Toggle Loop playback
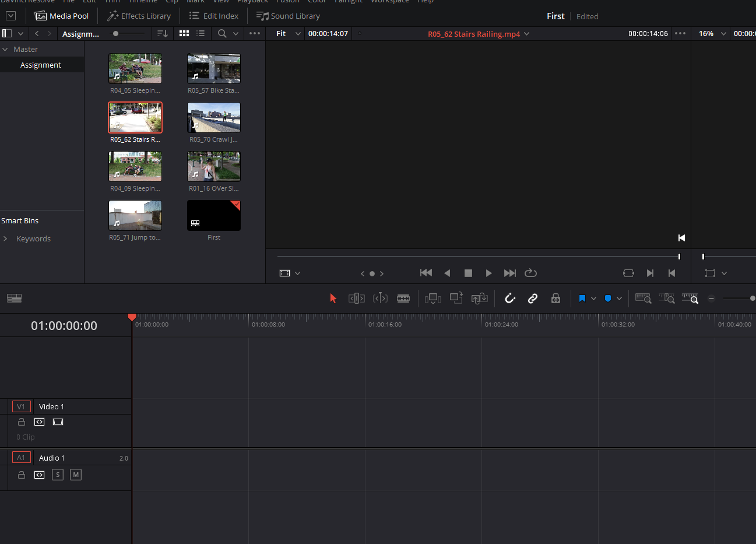Viewport: 756px width, 544px height. point(530,273)
